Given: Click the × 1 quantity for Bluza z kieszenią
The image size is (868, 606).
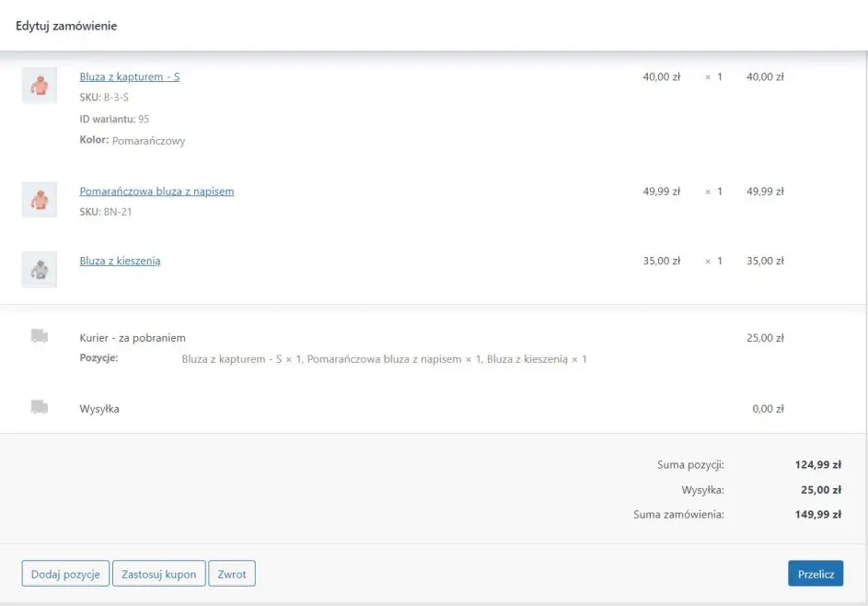Looking at the screenshot, I should pyautogui.click(x=713, y=261).
